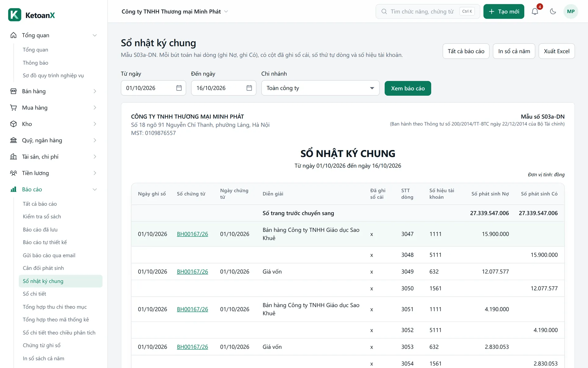Collapse the Báo cáo section chevron

[x=95, y=190]
